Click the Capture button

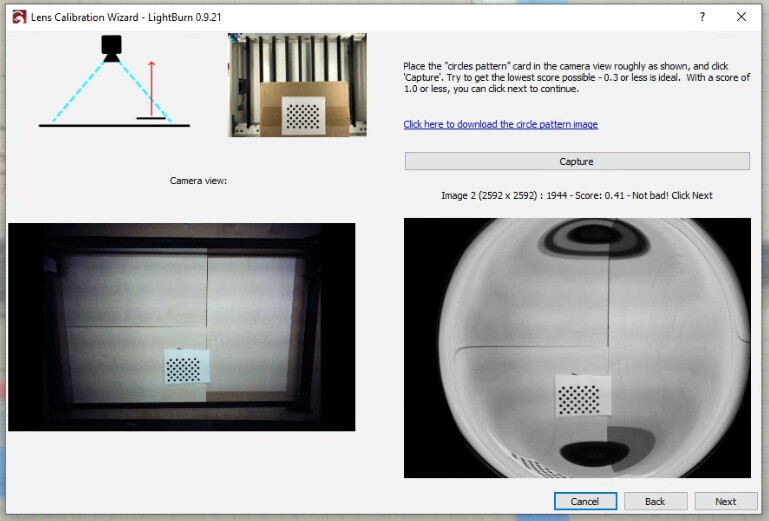(577, 161)
